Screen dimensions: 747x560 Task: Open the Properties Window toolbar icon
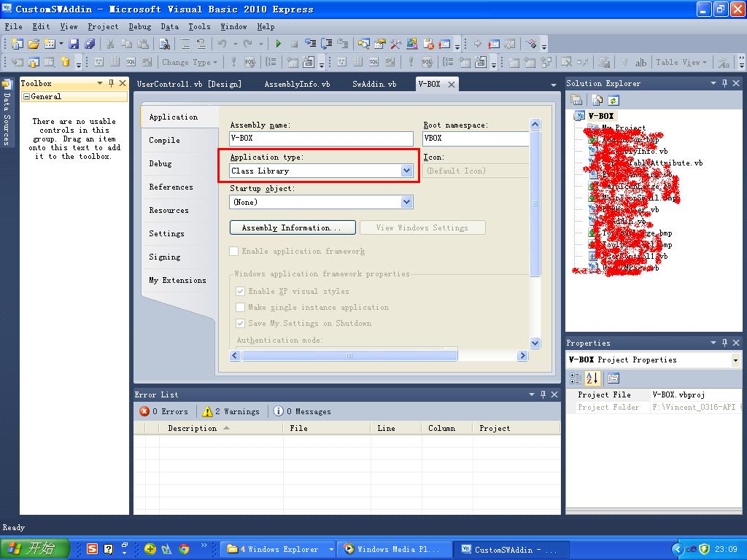coord(379,44)
